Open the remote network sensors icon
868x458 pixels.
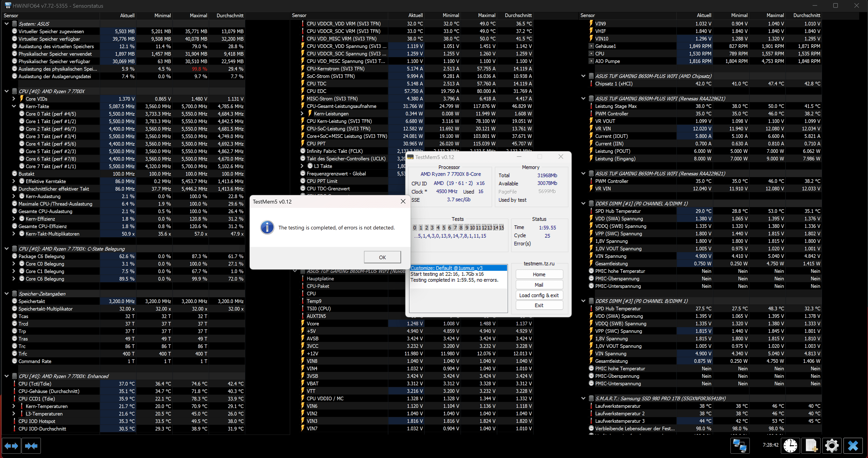tap(740, 446)
